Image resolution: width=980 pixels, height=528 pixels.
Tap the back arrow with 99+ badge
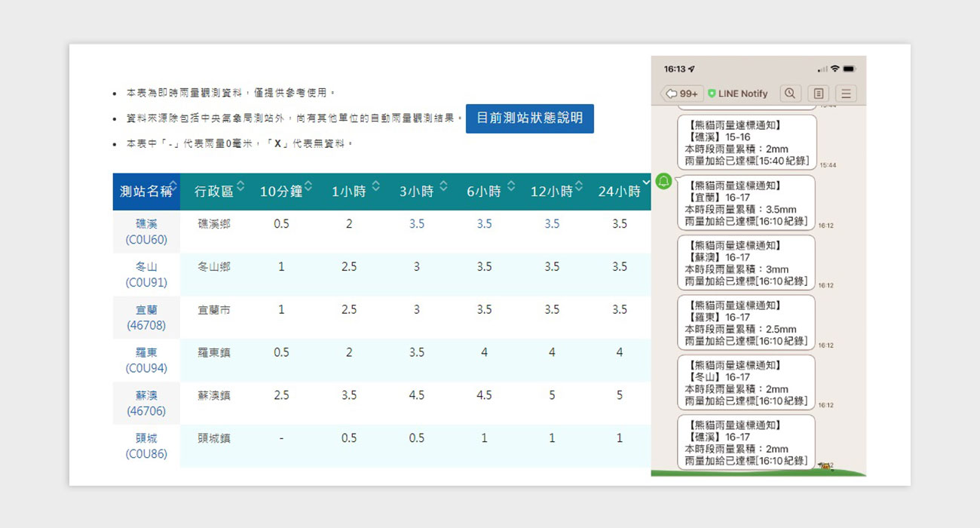coord(682,94)
